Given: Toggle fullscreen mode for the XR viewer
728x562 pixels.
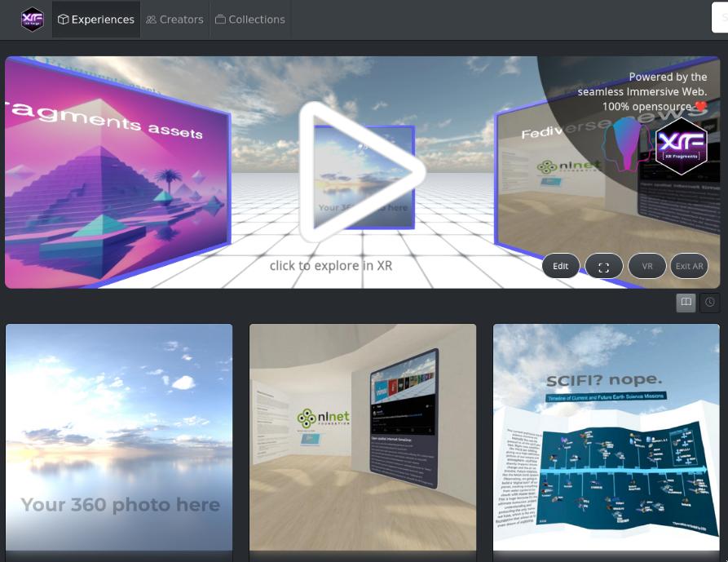Looking at the screenshot, I should coord(603,266).
